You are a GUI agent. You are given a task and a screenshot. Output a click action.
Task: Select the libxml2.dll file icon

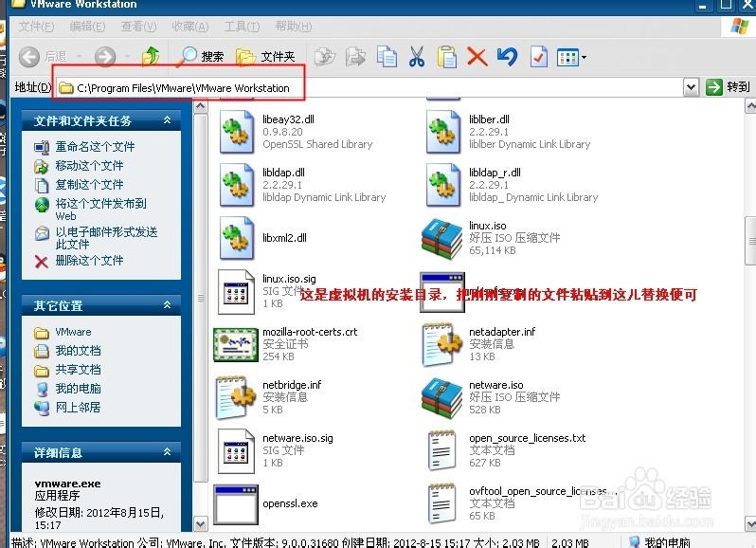(236, 238)
